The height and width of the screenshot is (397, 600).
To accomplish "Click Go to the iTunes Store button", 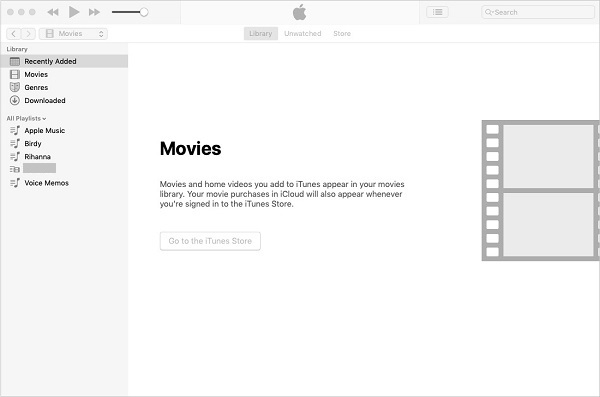I will pos(210,241).
